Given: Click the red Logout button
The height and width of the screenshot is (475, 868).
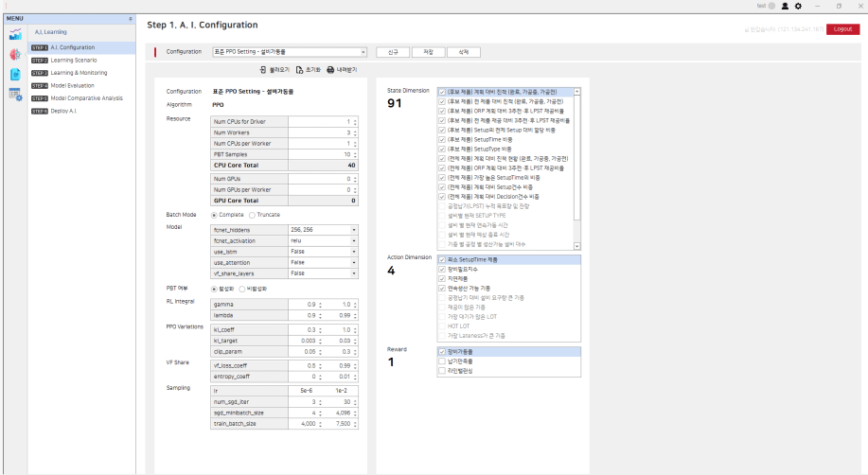Looking at the screenshot, I should [x=844, y=29].
